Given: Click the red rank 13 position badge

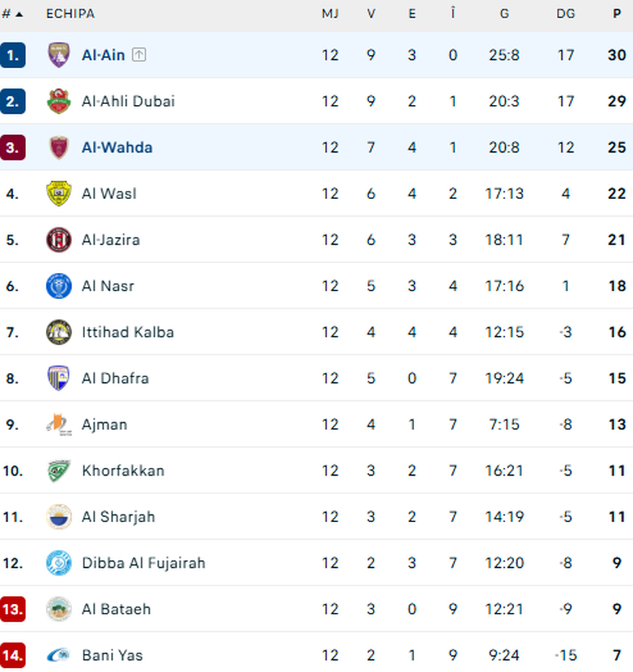Looking at the screenshot, I should (13, 609).
